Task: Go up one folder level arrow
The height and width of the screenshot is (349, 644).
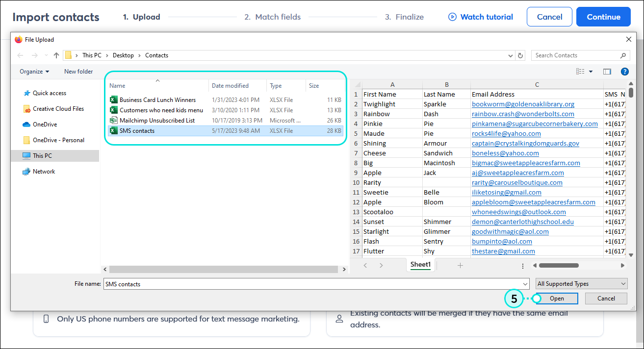Action: (x=56, y=55)
